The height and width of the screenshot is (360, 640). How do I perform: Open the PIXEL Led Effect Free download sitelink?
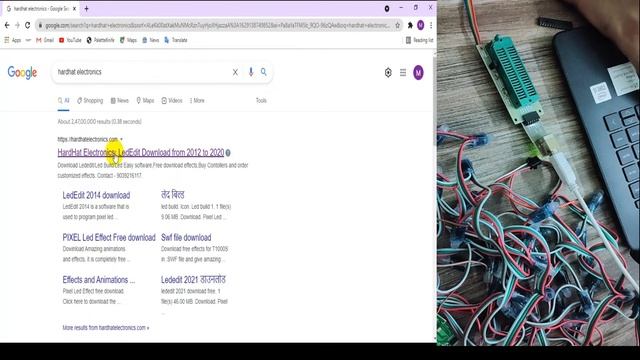(109, 238)
